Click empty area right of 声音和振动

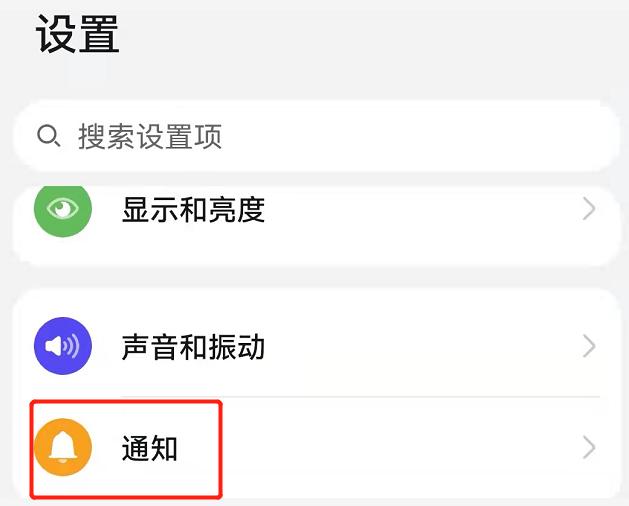[x=421, y=346]
